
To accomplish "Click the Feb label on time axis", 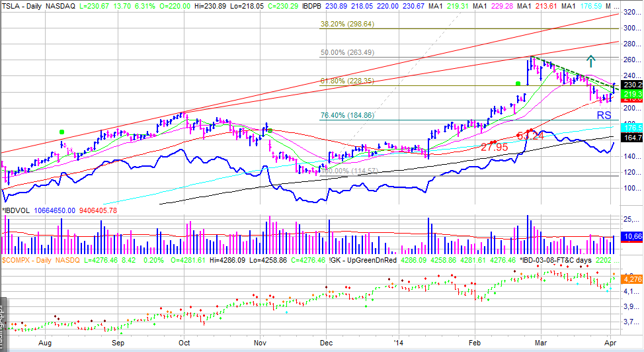I will click(x=475, y=343).
